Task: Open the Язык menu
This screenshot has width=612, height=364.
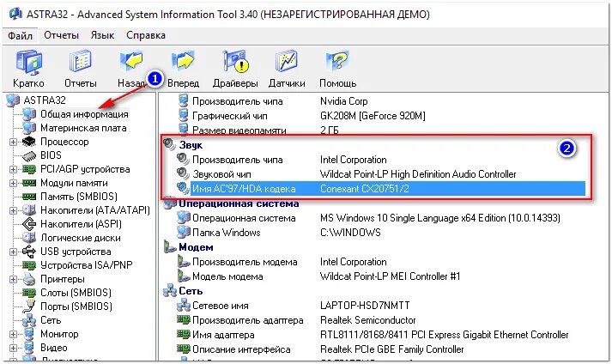Action: click(x=102, y=35)
